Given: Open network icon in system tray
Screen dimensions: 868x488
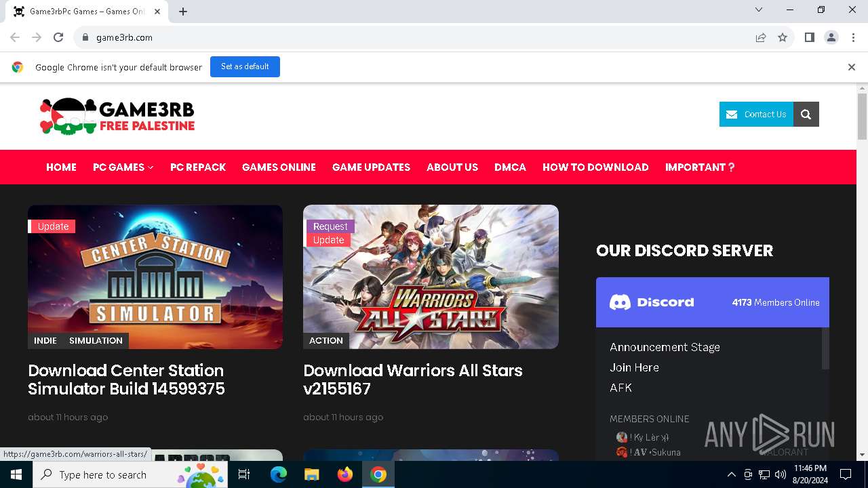Looking at the screenshot, I should [x=764, y=474].
